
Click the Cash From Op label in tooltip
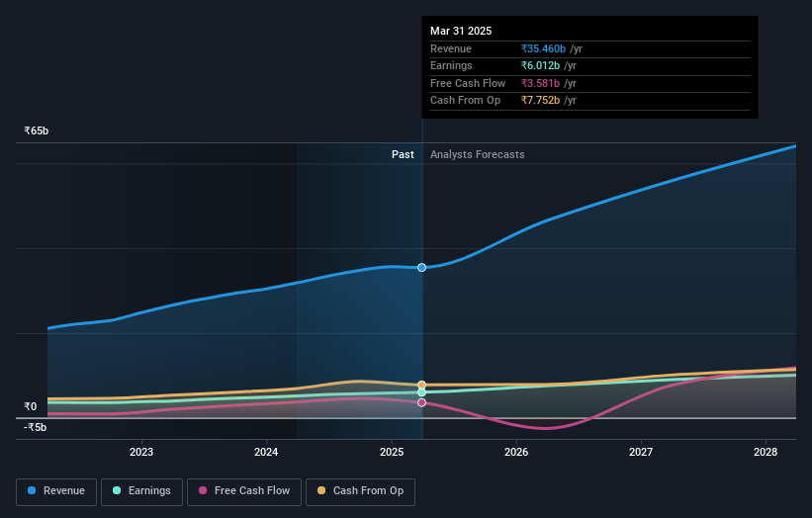(465, 101)
